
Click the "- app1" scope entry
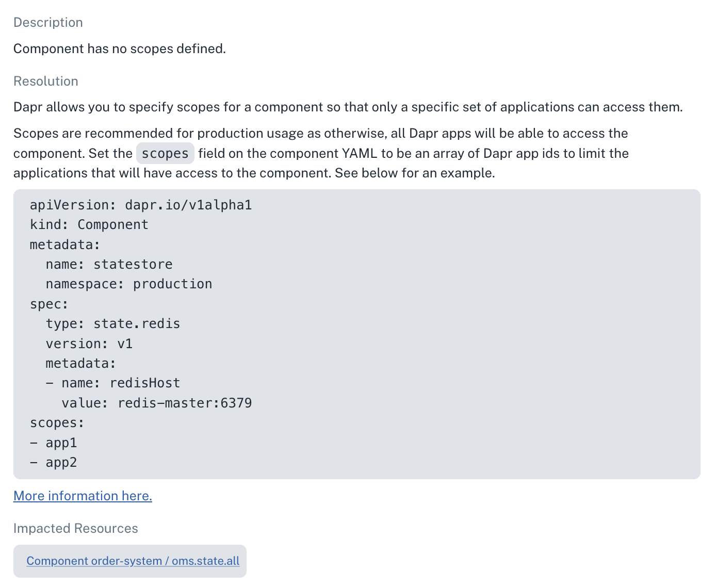point(54,443)
